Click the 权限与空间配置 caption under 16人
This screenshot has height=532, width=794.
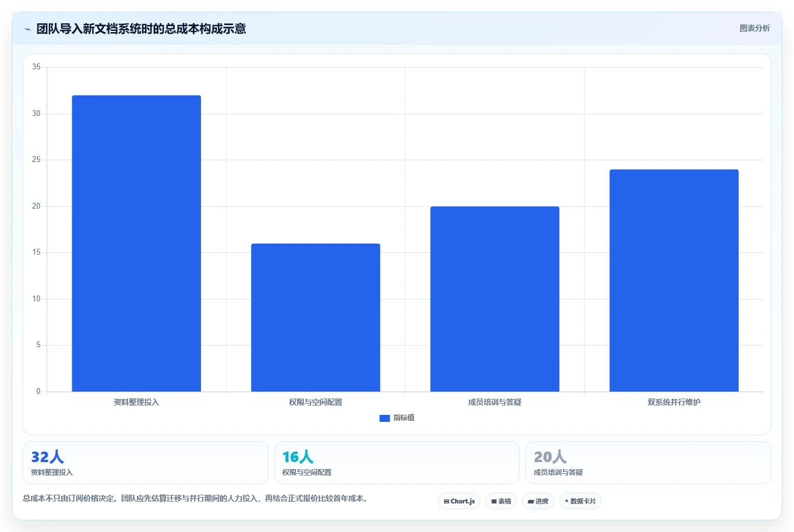pos(307,473)
